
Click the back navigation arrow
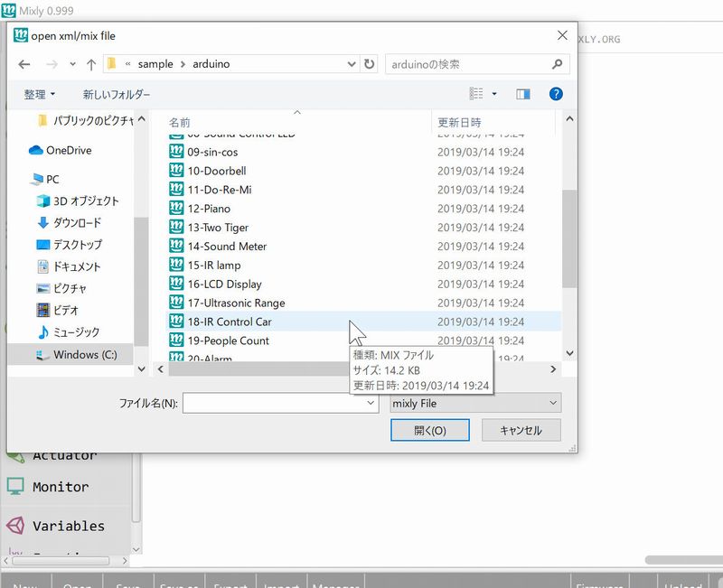(24, 65)
